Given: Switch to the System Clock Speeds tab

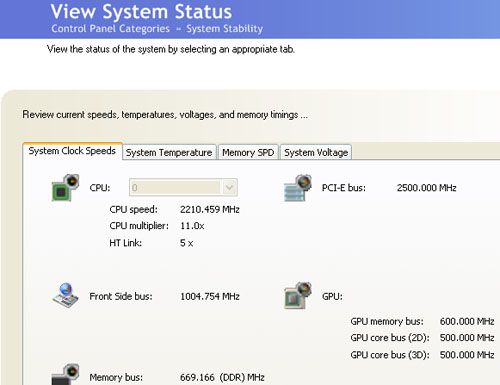Looking at the screenshot, I should click(72, 151).
